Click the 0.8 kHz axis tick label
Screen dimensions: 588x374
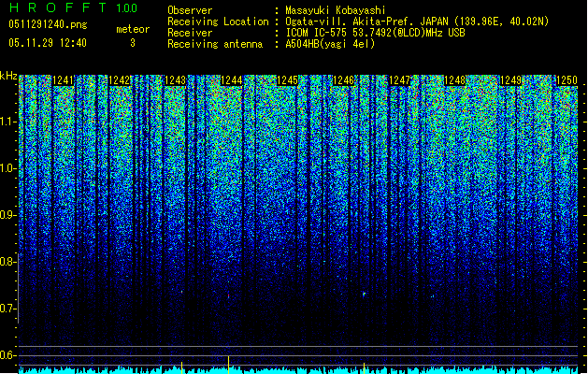click(x=7, y=262)
